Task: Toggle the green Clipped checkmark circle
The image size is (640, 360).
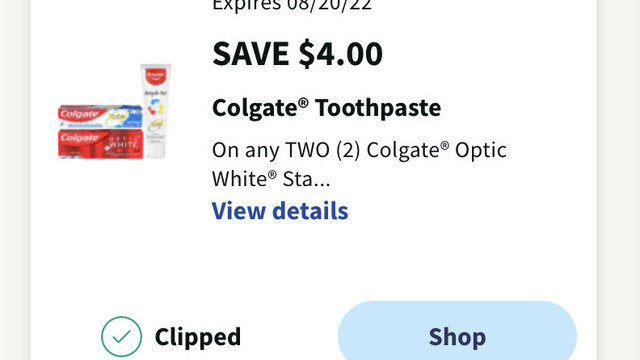Action: coord(122,337)
